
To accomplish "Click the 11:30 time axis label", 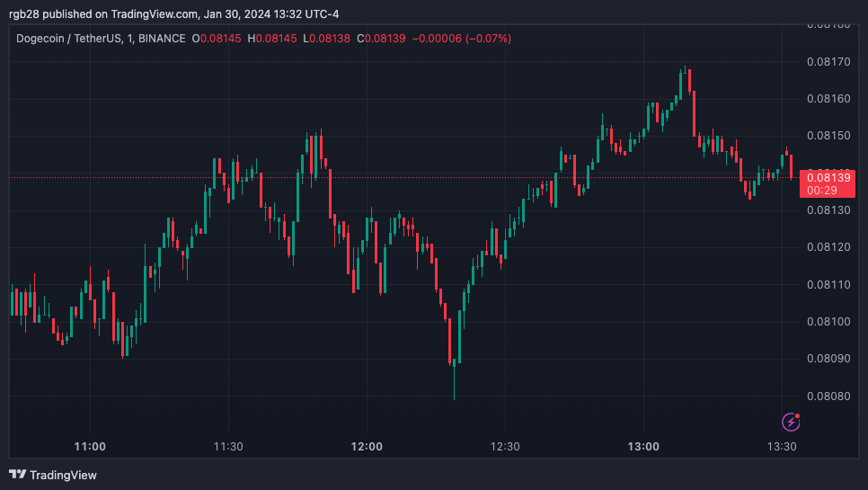I will [228, 447].
